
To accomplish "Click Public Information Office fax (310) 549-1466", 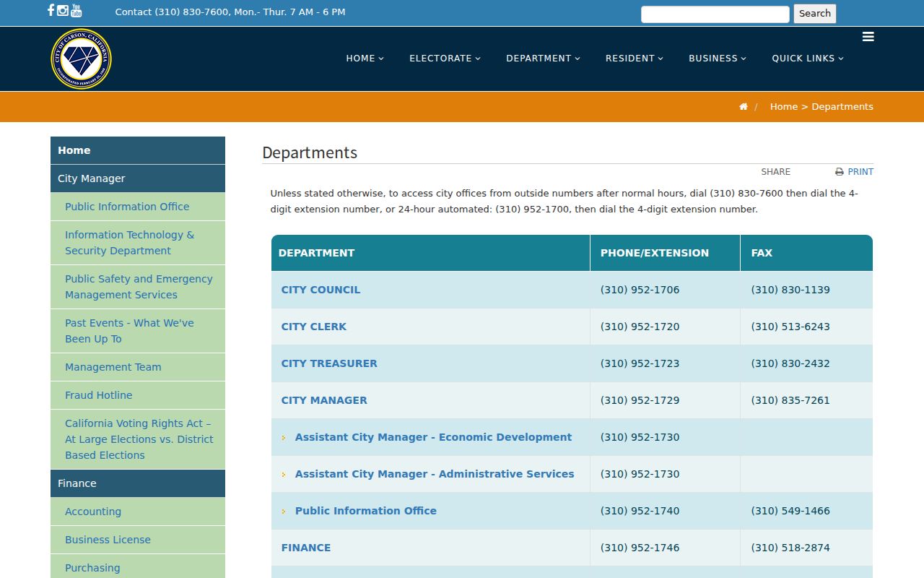I will coord(790,511).
